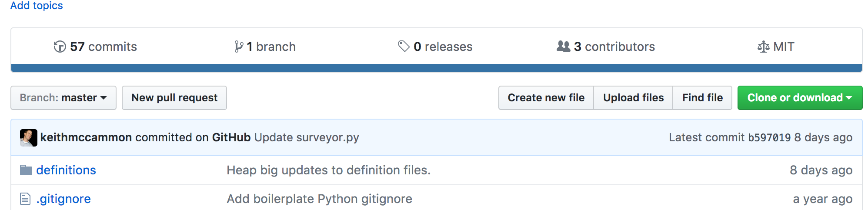
Task: Open the definitions folder link
Action: pos(66,170)
